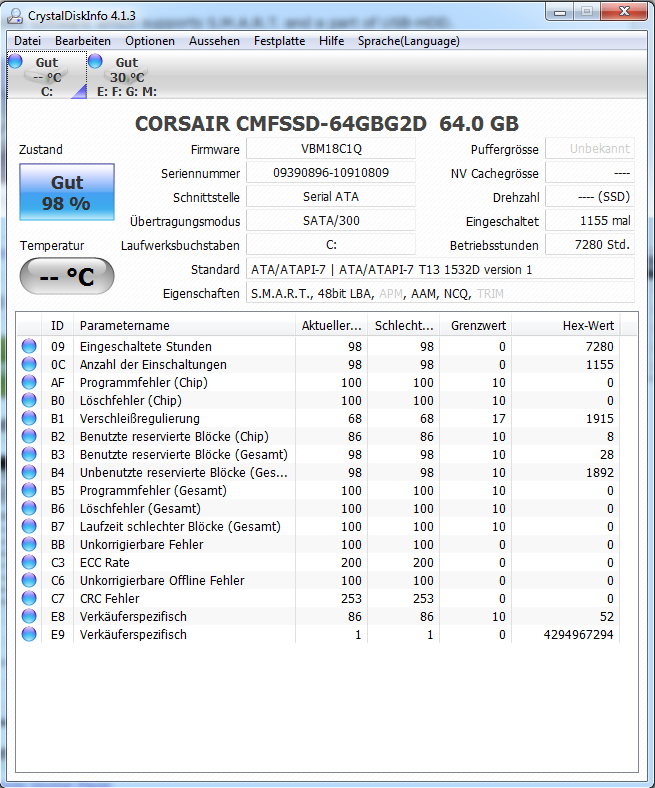Click status orb for ID B3 row
The height and width of the screenshot is (788, 655).
pyautogui.click(x=29, y=454)
